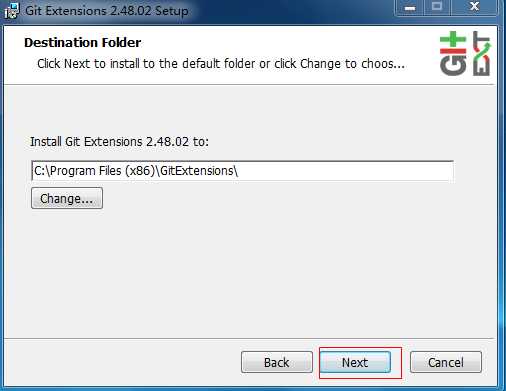Image resolution: width=506 pixels, height=391 pixels.
Task: Focus the installation path text field
Action: point(242,171)
